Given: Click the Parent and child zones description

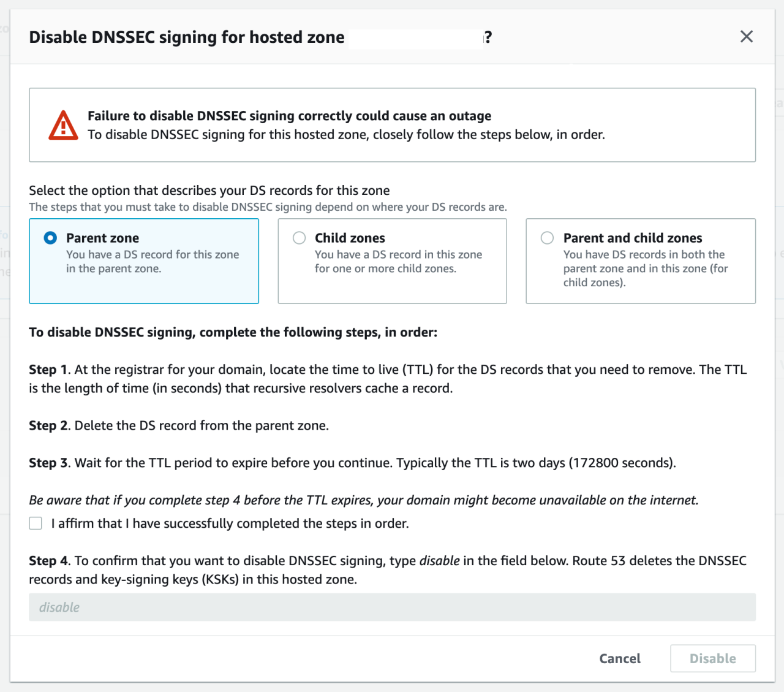Looking at the screenshot, I should tap(645, 268).
